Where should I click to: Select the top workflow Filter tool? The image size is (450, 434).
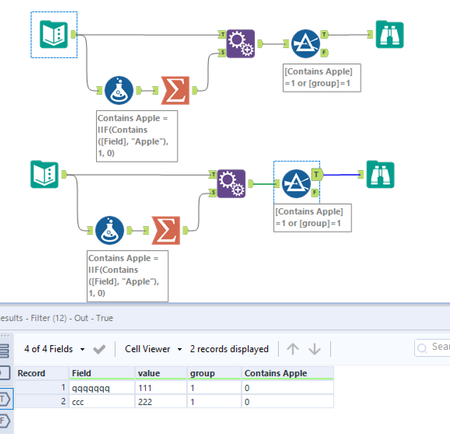pyautogui.click(x=305, y=44)
